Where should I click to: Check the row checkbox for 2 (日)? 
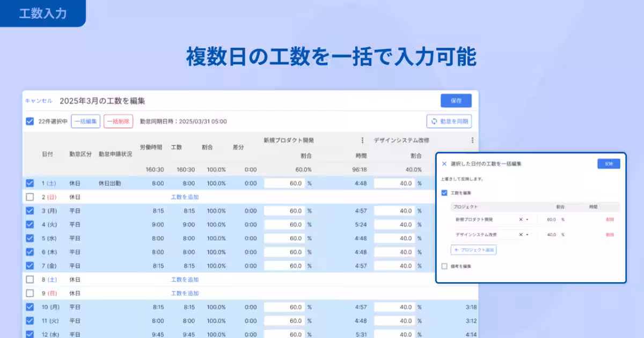28,197
